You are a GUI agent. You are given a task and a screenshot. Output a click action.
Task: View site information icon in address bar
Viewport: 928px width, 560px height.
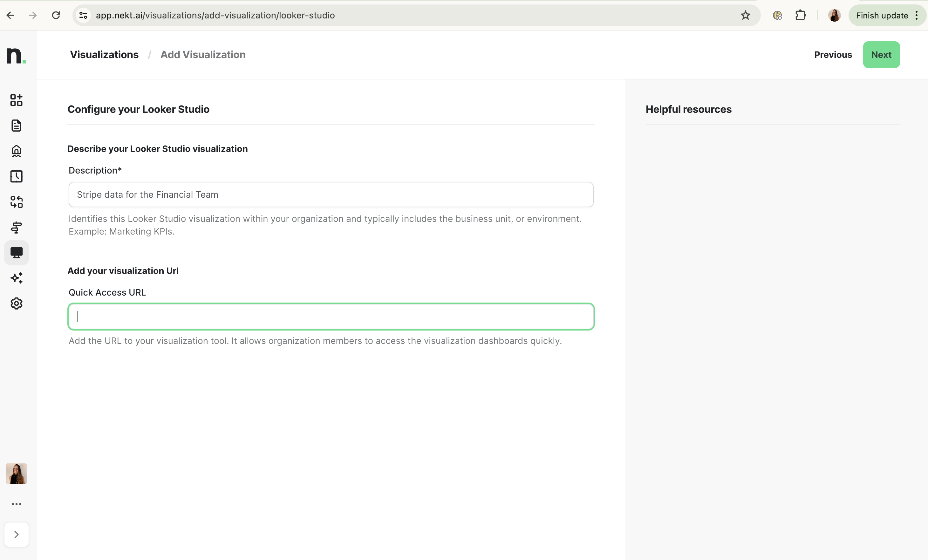(x=83, y=16)
